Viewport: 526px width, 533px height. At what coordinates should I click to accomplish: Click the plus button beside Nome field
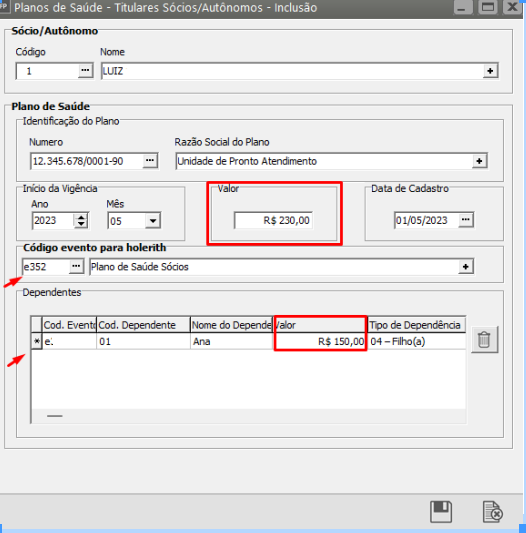click(x=490, y=71)
